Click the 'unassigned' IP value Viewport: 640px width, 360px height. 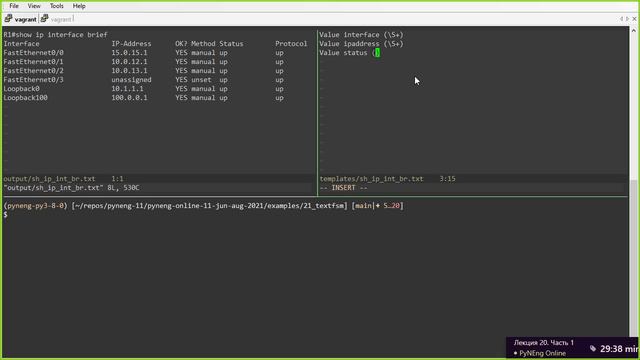[131, 80]
